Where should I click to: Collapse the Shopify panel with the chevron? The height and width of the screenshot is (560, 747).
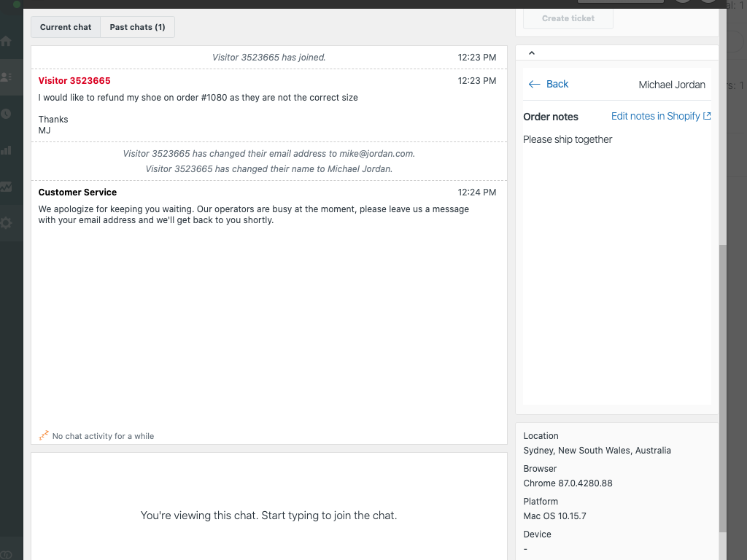point(531,52)
